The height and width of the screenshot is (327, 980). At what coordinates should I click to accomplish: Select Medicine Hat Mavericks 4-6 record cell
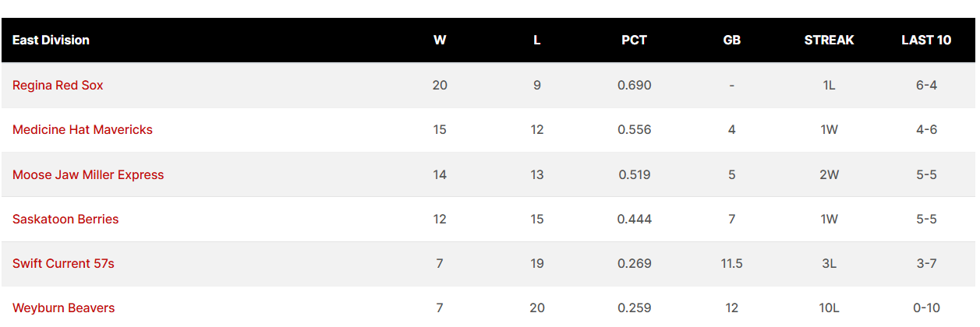click(x=926, y=129)
